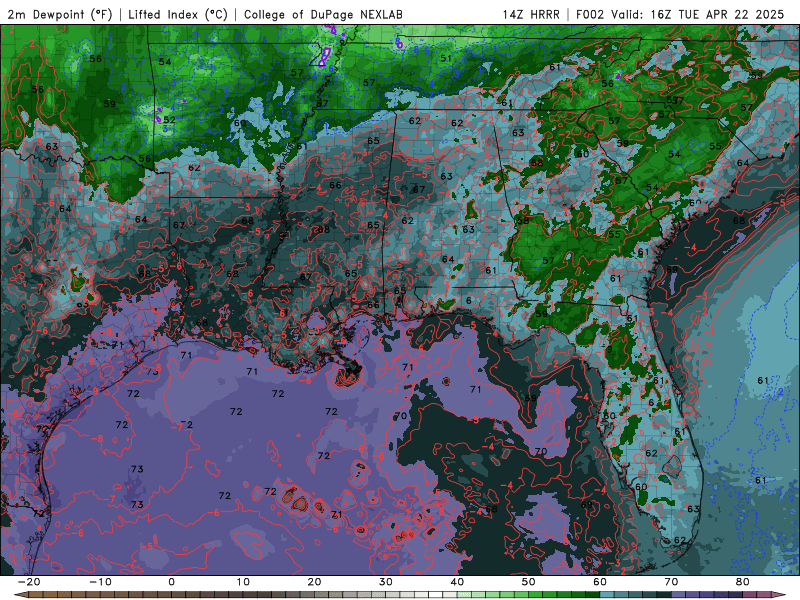Click the 'Lifted Index (°C)' title text
The image size is (800, 600).
point(178,15)
